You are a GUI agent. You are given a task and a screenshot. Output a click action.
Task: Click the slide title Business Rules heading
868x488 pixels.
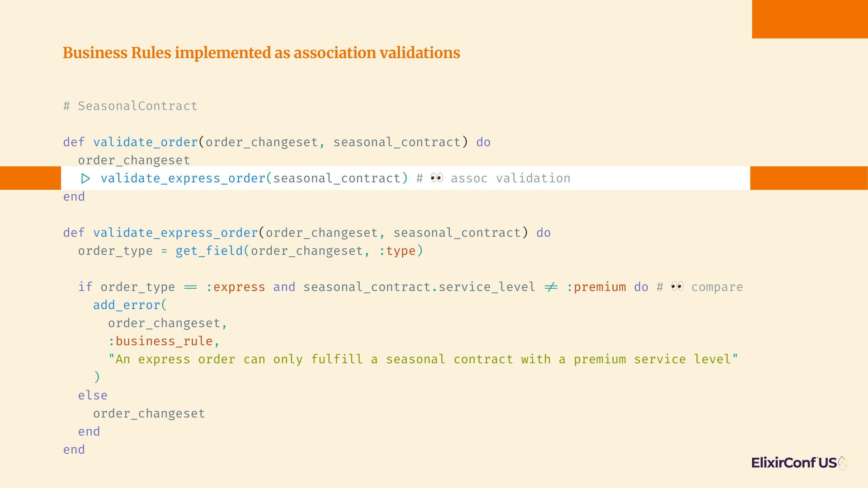point(261,53)
